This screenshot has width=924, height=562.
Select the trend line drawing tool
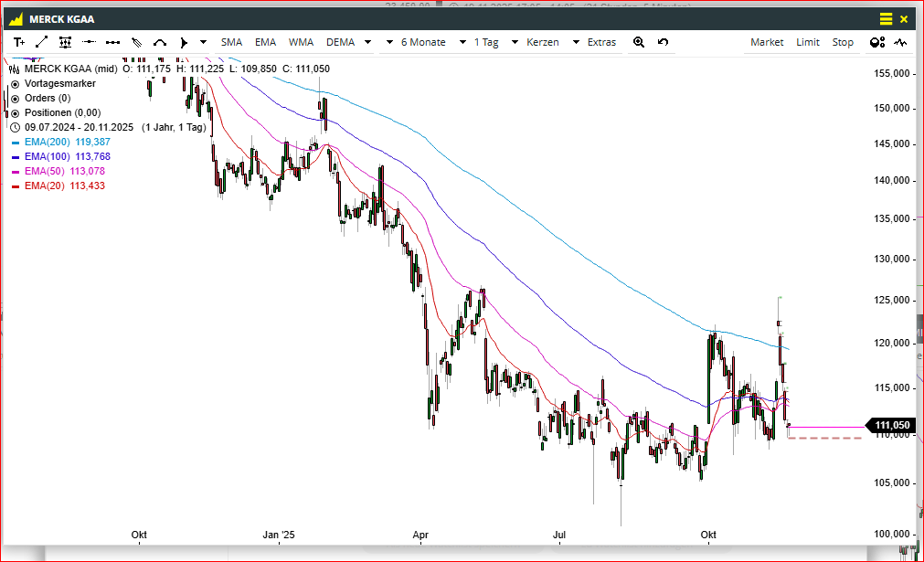42,42
